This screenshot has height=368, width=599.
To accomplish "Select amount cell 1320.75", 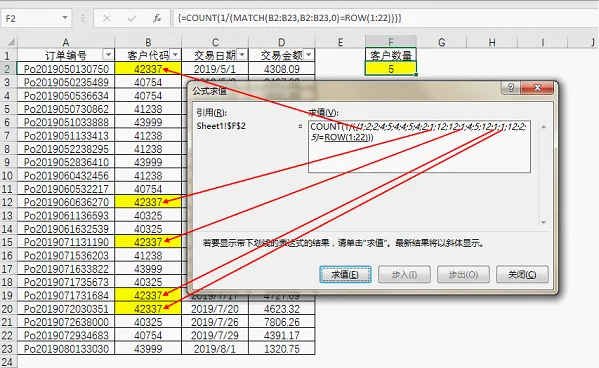I will (x=282, y=349).
